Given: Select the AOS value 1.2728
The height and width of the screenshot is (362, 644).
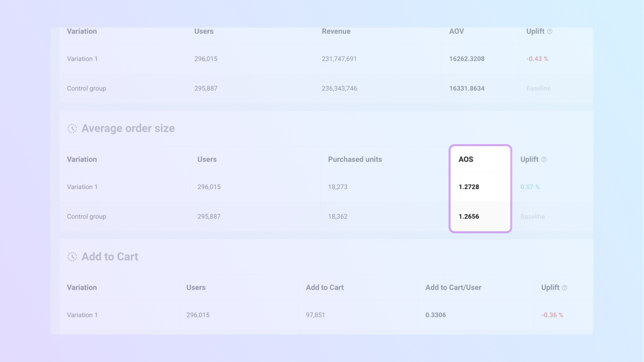Looking at the screenshot, I should tap(469, 187).
